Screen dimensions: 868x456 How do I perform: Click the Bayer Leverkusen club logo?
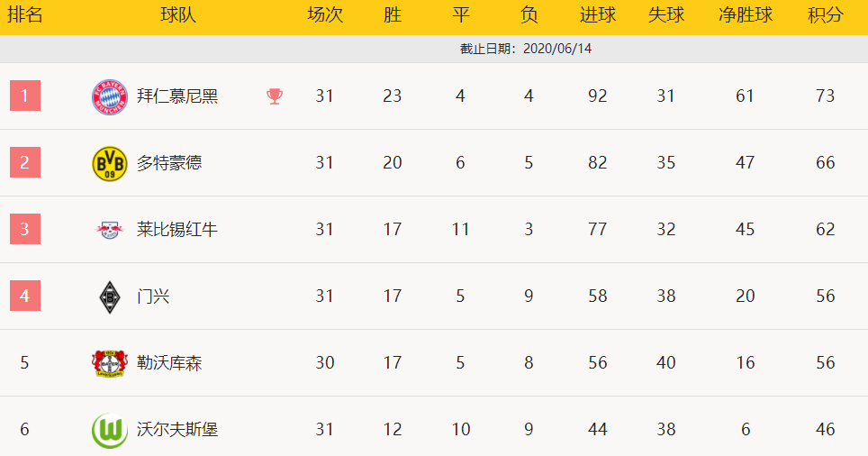tap(110, 363)
